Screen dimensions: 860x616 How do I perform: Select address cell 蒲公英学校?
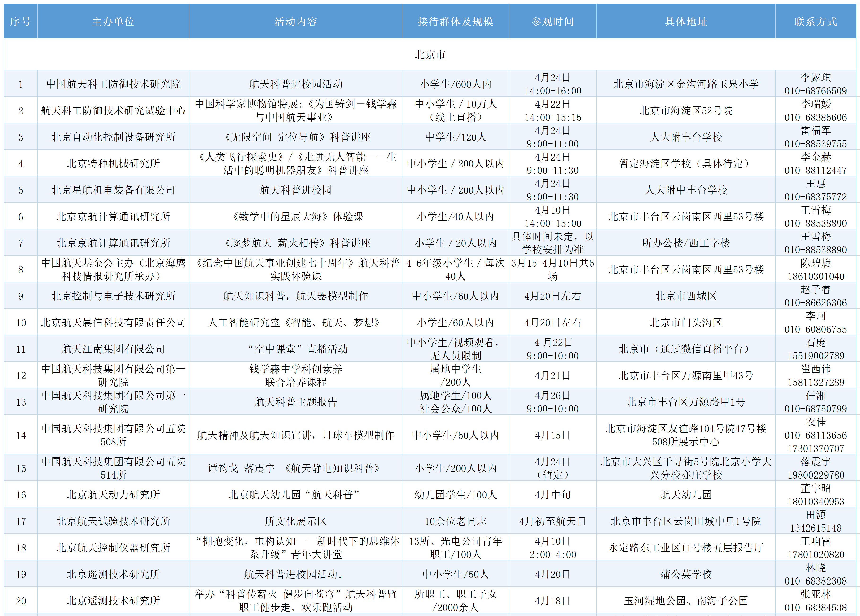click(686, 574)
